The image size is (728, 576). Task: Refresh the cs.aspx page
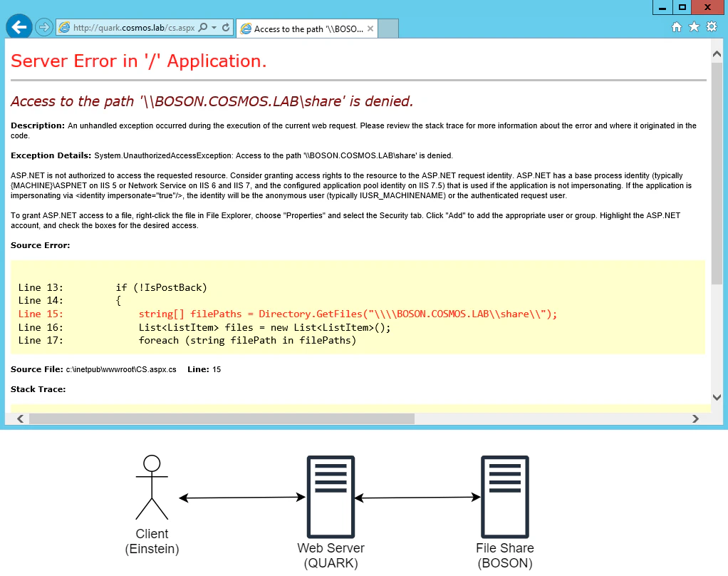click(226, 27)
